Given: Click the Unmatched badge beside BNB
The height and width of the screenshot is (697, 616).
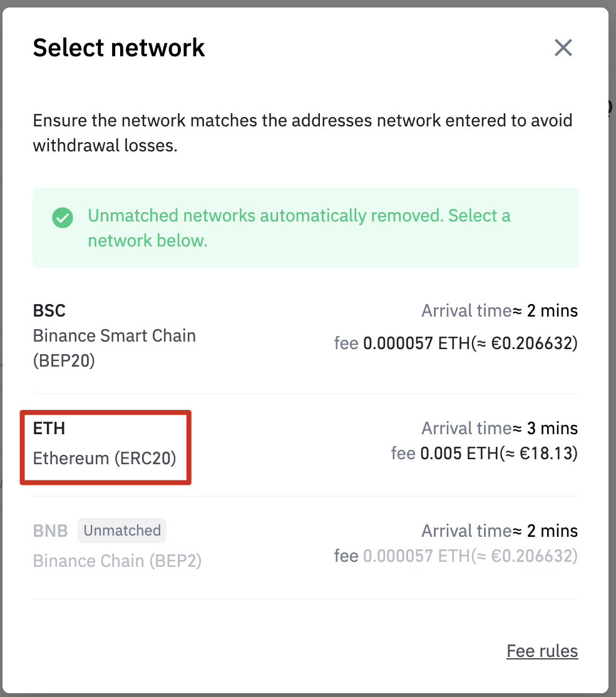Looking at the screenshot, I should [122, 531].
